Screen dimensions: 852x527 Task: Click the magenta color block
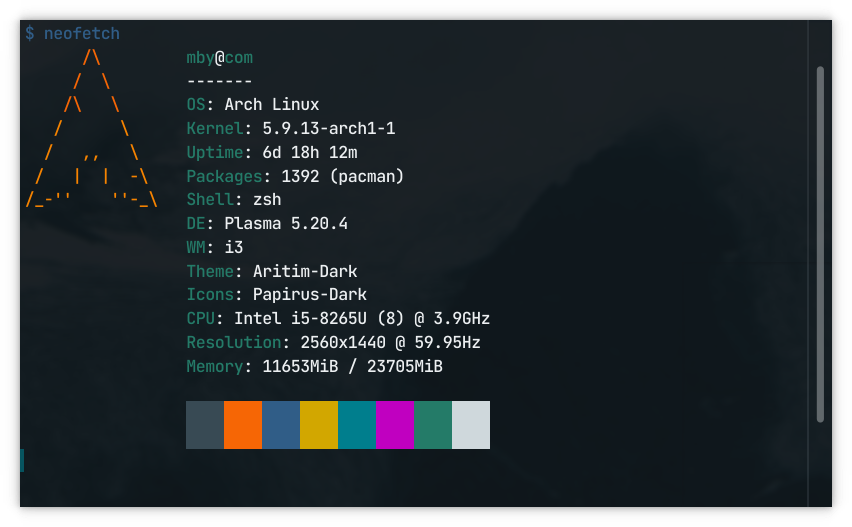pyautogui.click(x=395, y=425)
